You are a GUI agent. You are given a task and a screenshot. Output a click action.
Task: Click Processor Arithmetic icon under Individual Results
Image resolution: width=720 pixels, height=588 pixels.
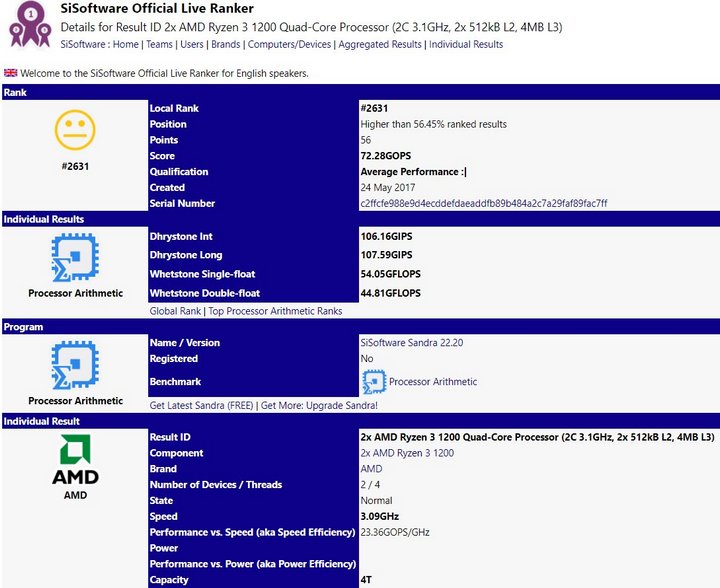(74, 257)
